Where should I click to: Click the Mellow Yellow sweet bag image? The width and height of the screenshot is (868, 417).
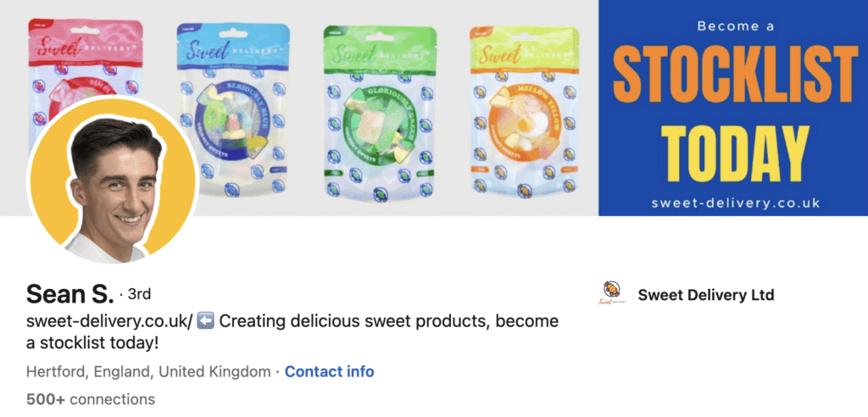click(x=524, y=111)
